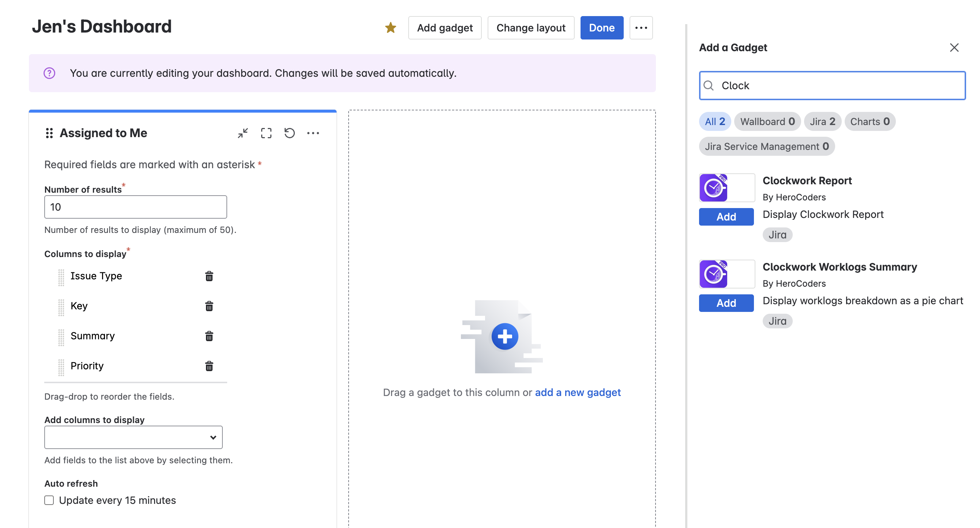Minimize the Assigned to Me gadget
Image resolution: width=980 pixels, height=528 pixels.
coord(243,133)
